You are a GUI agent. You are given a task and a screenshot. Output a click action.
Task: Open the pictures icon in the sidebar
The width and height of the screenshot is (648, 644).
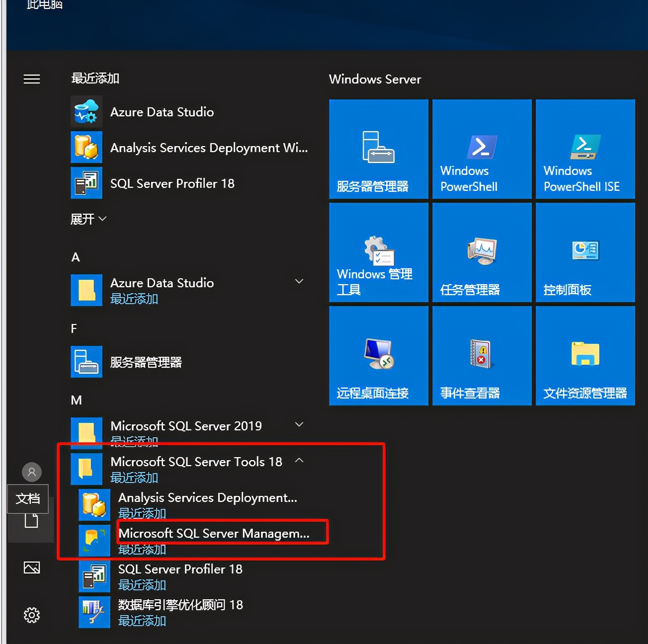[32, 567]
